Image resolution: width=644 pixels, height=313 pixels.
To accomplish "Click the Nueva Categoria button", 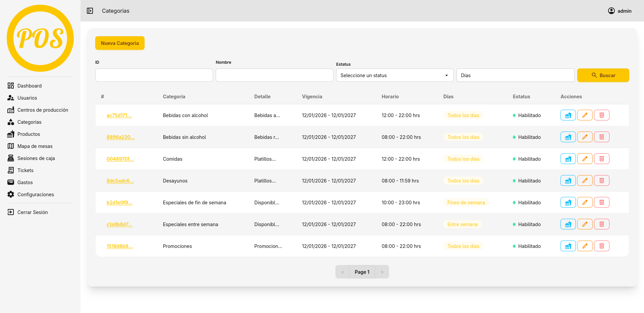I will click(120, 43).
